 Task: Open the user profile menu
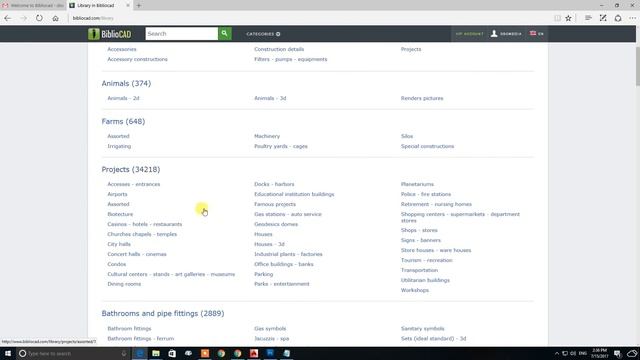[506, 34]
